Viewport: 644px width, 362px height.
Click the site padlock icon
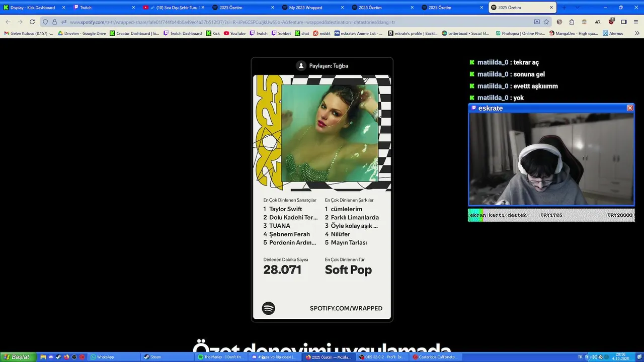(x=54, y=22)
